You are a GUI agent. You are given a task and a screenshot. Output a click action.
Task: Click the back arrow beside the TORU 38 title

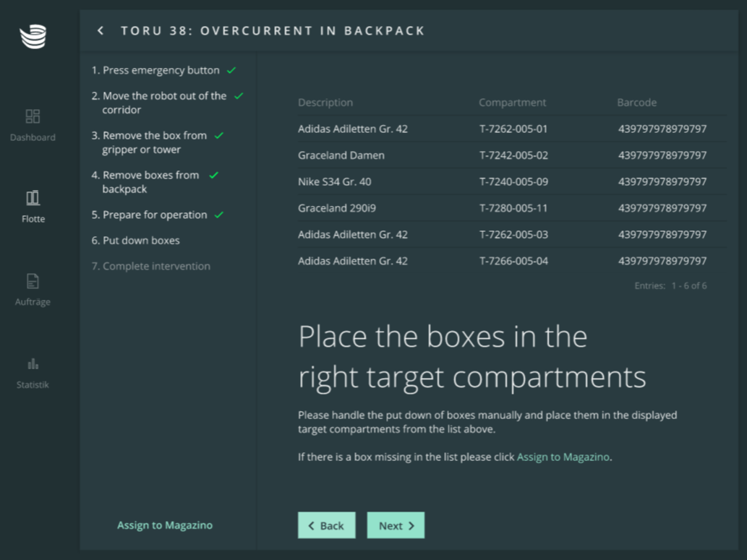click(101, 30)
